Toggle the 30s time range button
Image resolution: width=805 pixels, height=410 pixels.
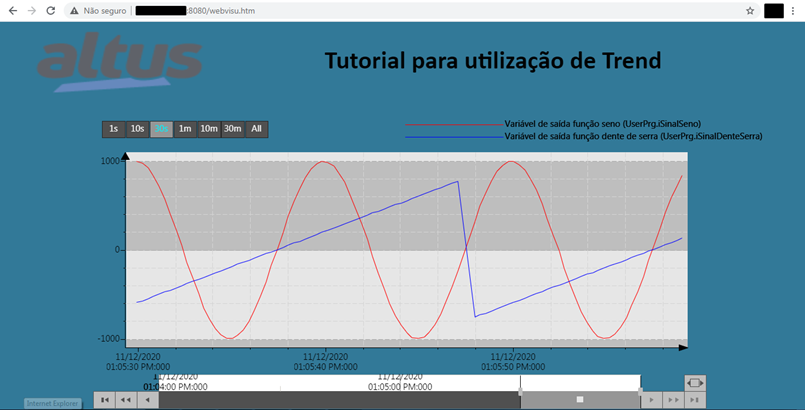click(x=161, y=129)
